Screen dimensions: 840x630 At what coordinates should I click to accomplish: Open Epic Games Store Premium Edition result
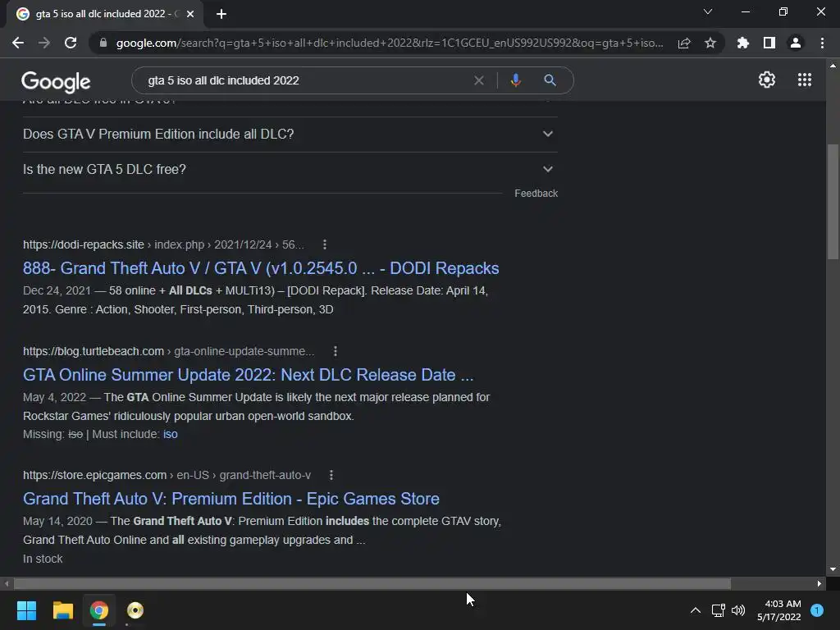[x=231, y=498]
